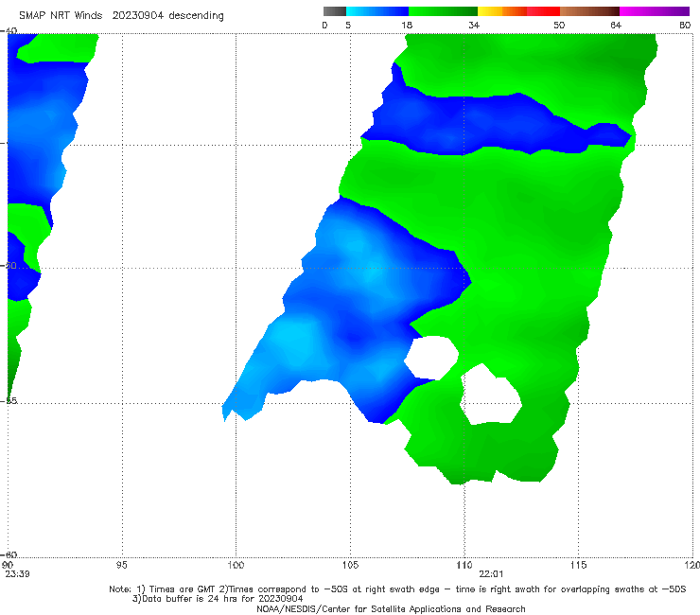This screenshot has height=615, width=700.
Task: Click the title 'SMAP NRT Winds 20230904 descending'
Action: (121, 16)
